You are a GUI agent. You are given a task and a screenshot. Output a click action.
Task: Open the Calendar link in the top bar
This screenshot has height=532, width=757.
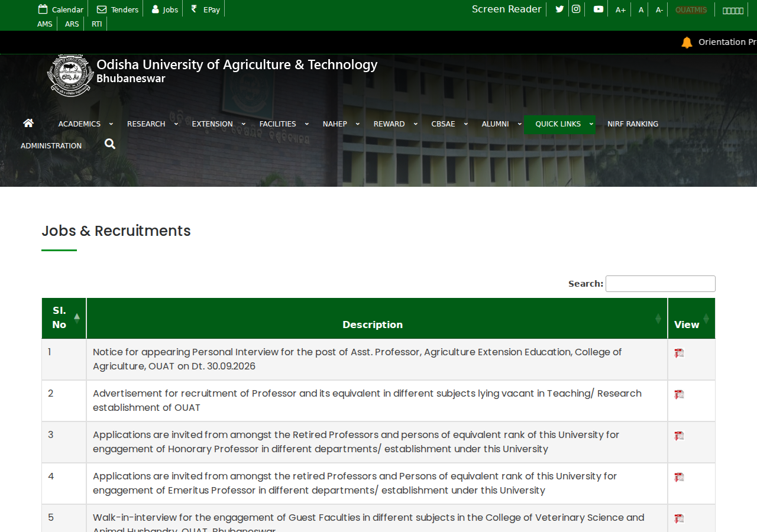pyautogui.click(x=61, y=9)
